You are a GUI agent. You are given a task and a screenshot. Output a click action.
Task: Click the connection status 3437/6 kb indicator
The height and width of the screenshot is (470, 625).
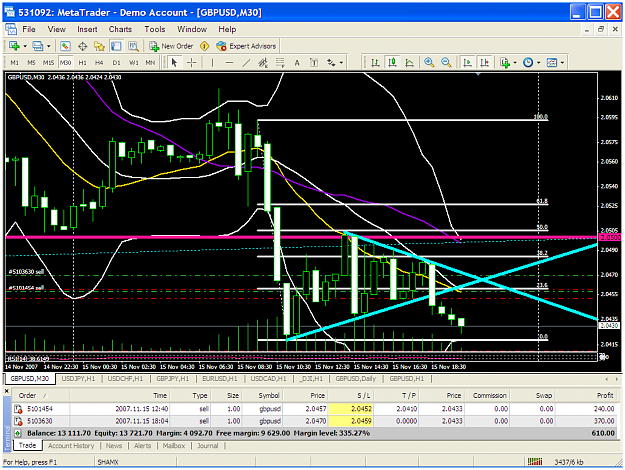(555, 462)
